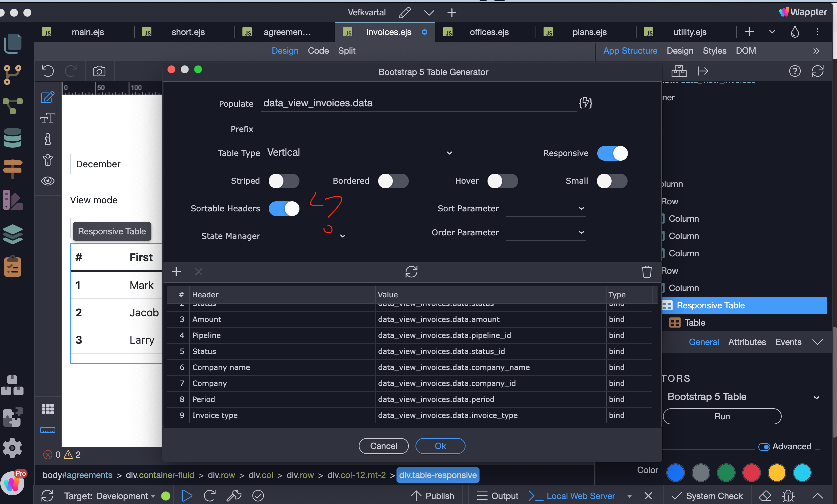
Task: Enable the Striped toggle
Action: (284, 181)
